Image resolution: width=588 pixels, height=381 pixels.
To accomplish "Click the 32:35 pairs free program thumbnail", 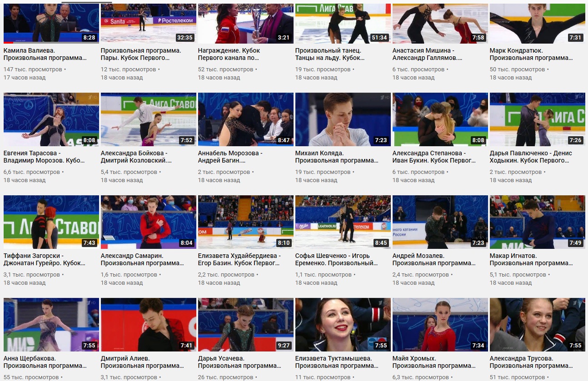I will [149, 23].
